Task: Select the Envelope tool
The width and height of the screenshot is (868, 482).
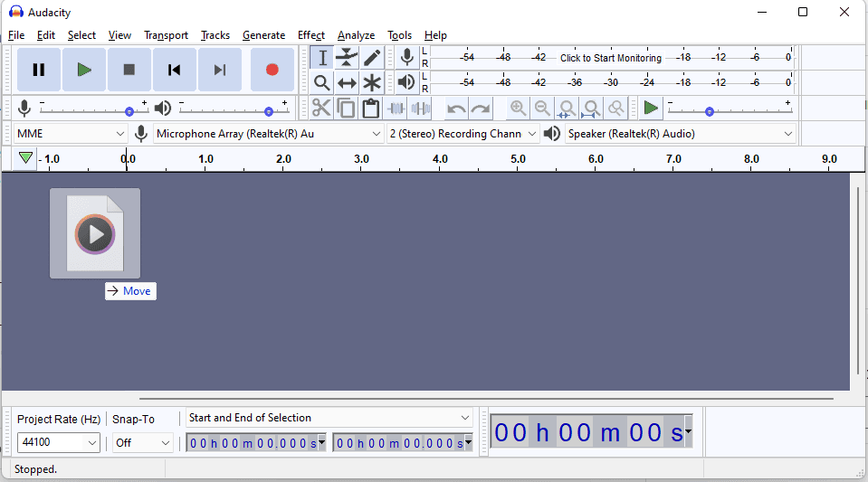Action: point(347,58)
